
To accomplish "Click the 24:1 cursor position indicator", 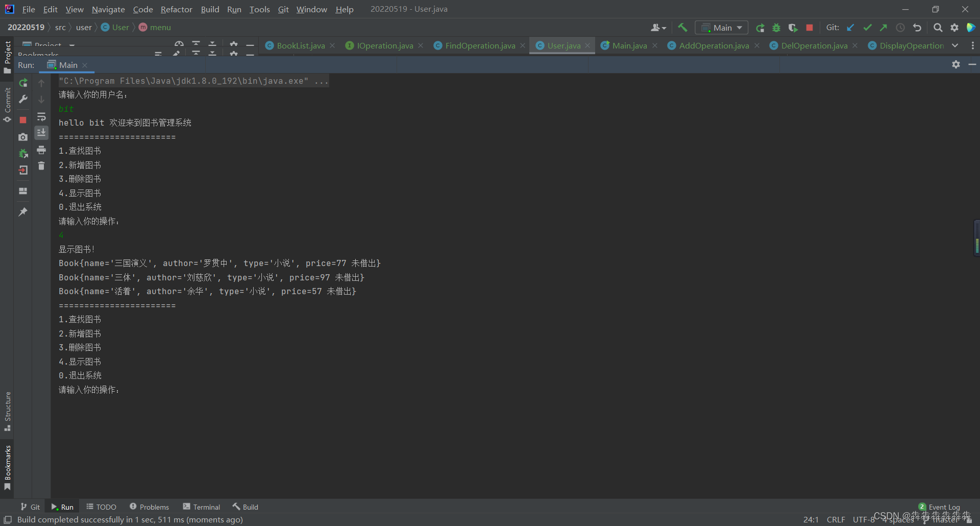I will tap(811, 519).
